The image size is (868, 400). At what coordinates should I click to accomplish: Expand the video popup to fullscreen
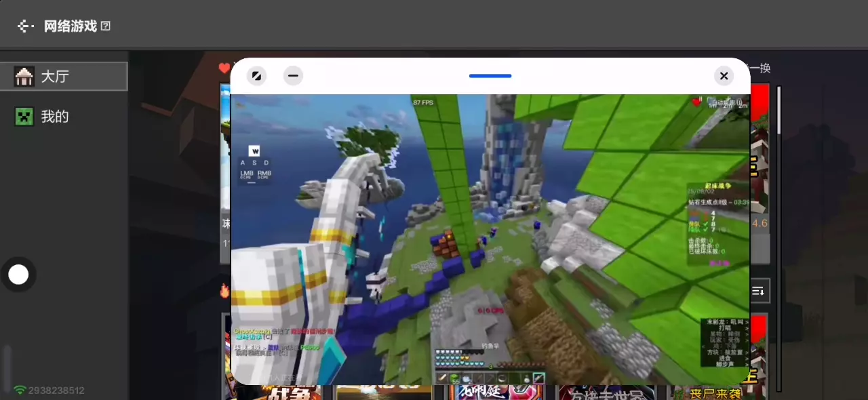(256, 76)
